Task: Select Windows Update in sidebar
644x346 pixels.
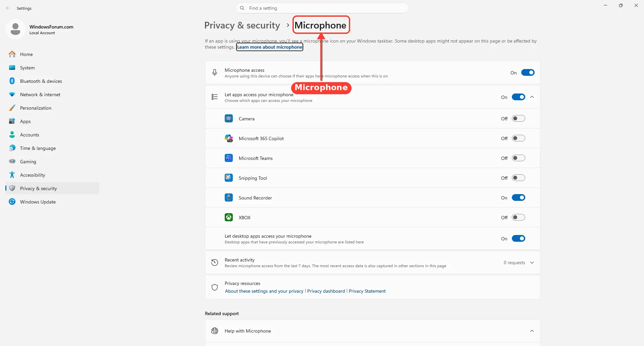Action: tap(52, 201)
